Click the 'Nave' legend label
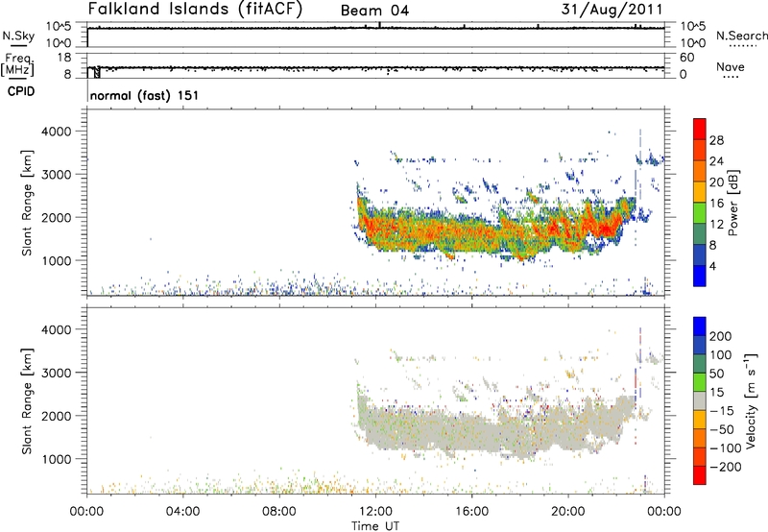The height and width of the screenshot is (532, 768). pos(731,66)
